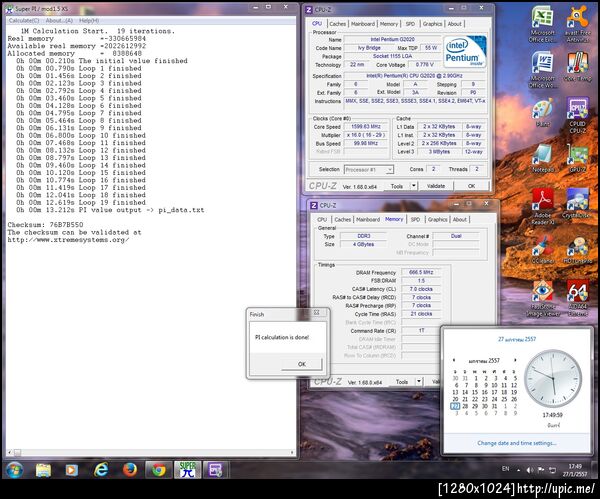Open the avast! Free Antivirus desktop icon
600x499 pixels.
point(577,24)
